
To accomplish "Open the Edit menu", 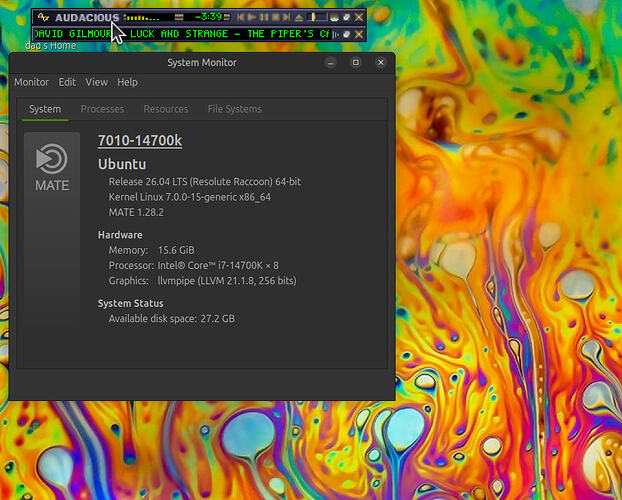I will (67, 82).
